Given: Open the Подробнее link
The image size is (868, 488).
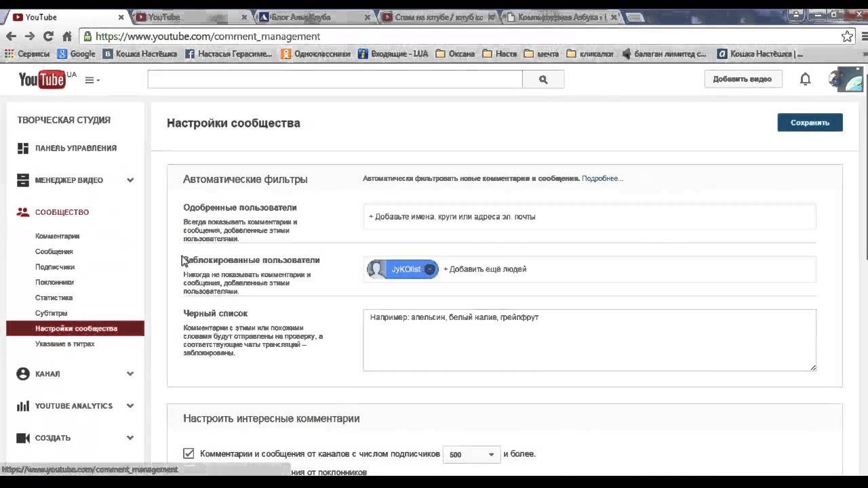Looking at the screenshot, I should click(x=602, y=178).
